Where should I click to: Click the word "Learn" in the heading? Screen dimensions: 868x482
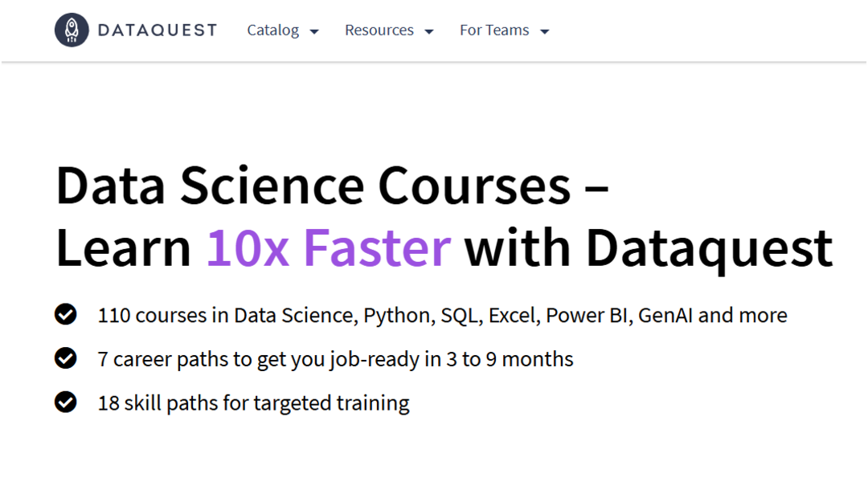coord(123,247)
